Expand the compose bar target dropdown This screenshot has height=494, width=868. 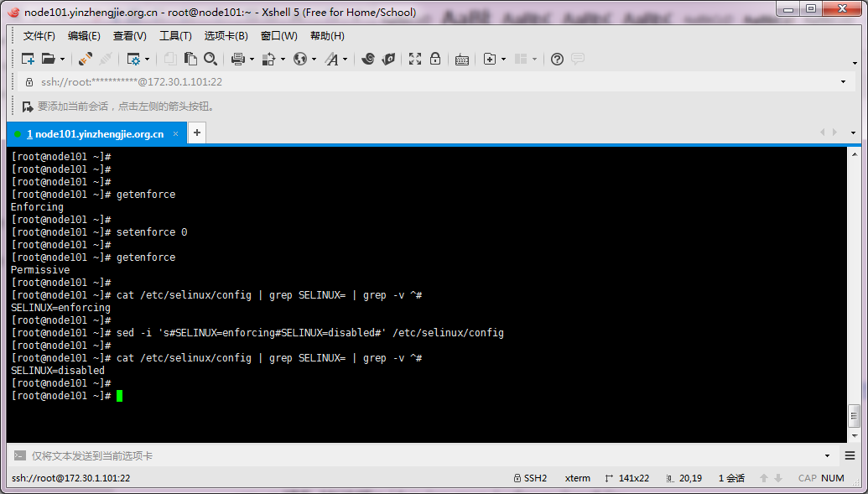(828, 455)
